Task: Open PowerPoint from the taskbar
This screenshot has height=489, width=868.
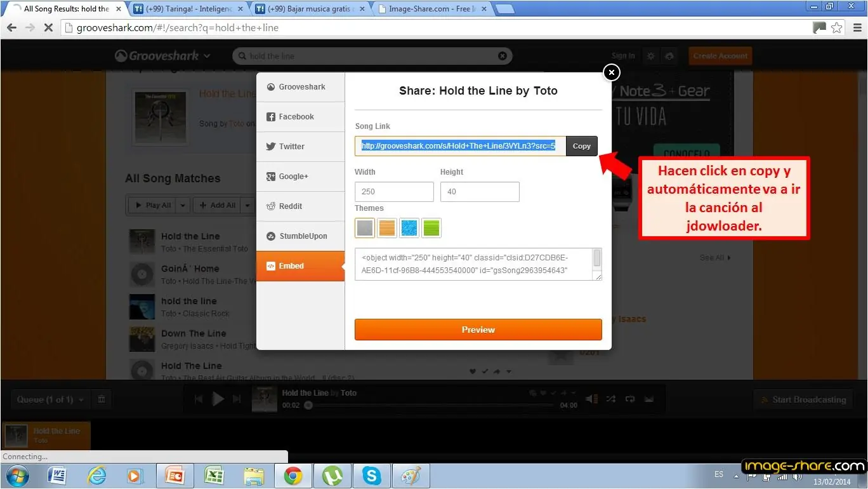Action: 174,475
